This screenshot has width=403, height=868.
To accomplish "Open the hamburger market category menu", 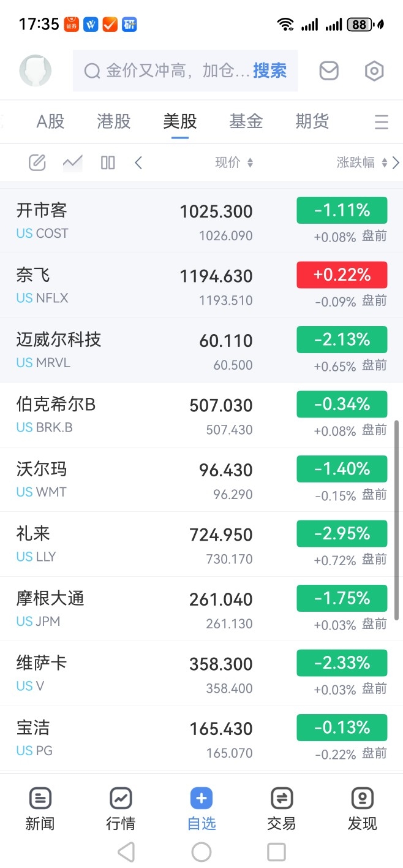I will coord(382,122).
